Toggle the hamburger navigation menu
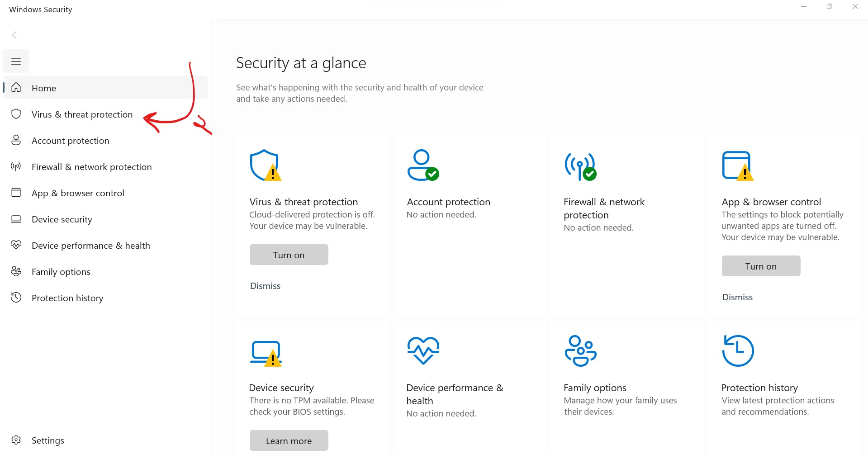Image resolution: width=868 pixels, height=454 pixels. click(x=16, y=61)
